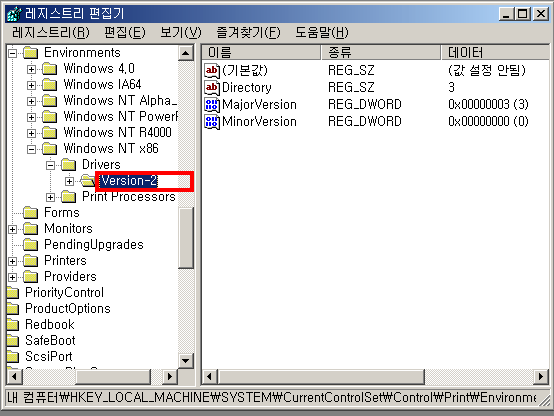This screenshot has height=416, width=554.
Task: Click the 데이터 column header
Action: 496,52
